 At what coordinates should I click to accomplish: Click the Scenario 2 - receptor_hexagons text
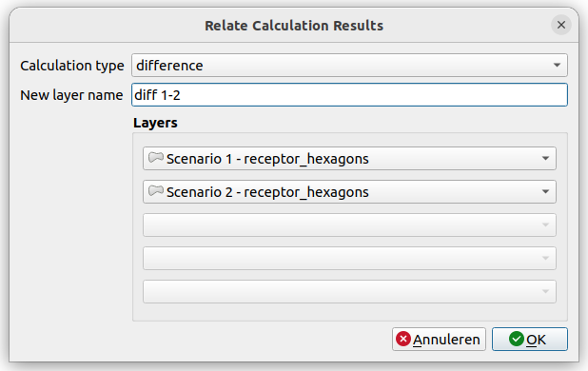click(267, 192)
